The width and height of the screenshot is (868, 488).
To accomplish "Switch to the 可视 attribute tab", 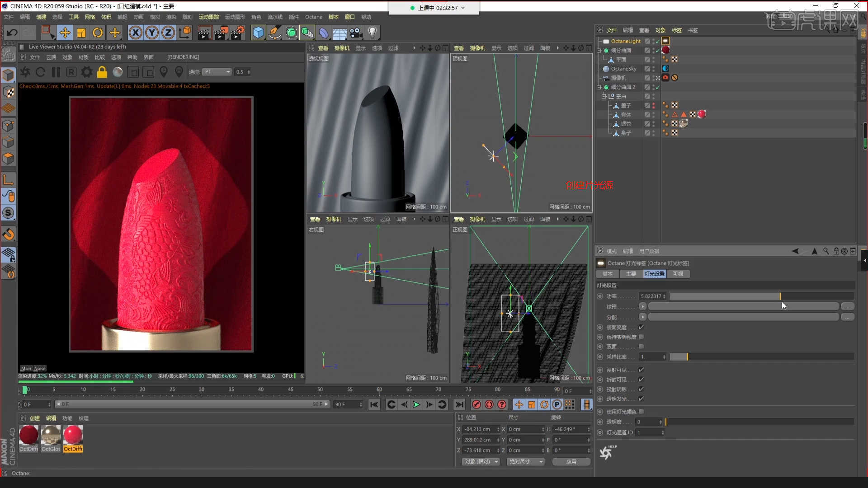I will [x=678, y=274].
